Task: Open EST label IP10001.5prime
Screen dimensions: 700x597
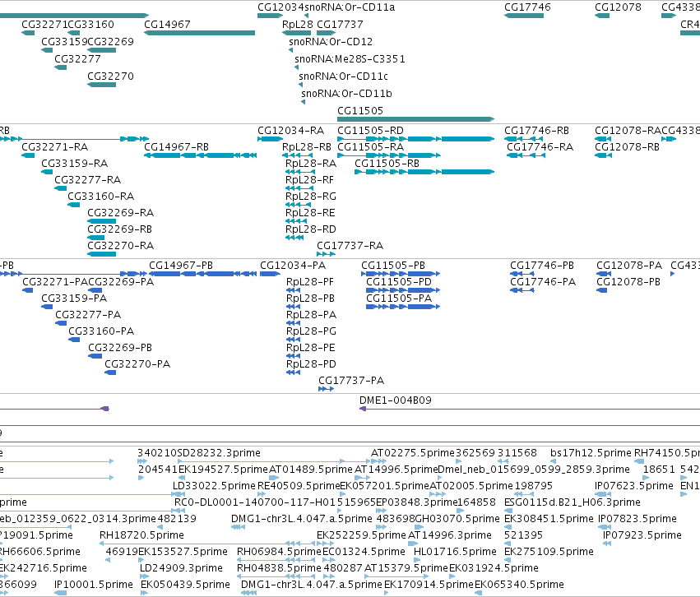Action: point(93,585)
